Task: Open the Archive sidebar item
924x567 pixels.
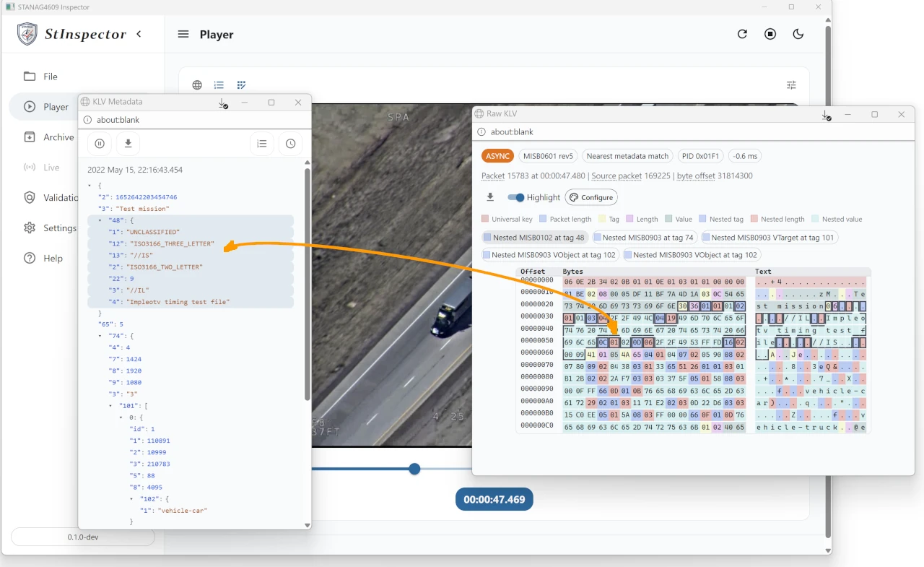Action: tap(58, 137)
